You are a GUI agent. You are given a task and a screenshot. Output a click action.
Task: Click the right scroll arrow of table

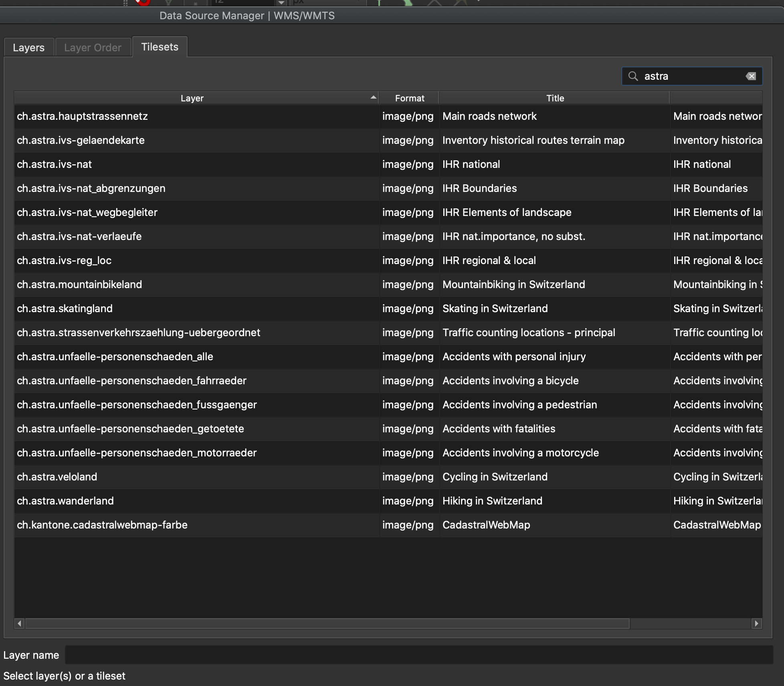pos(756,623)
